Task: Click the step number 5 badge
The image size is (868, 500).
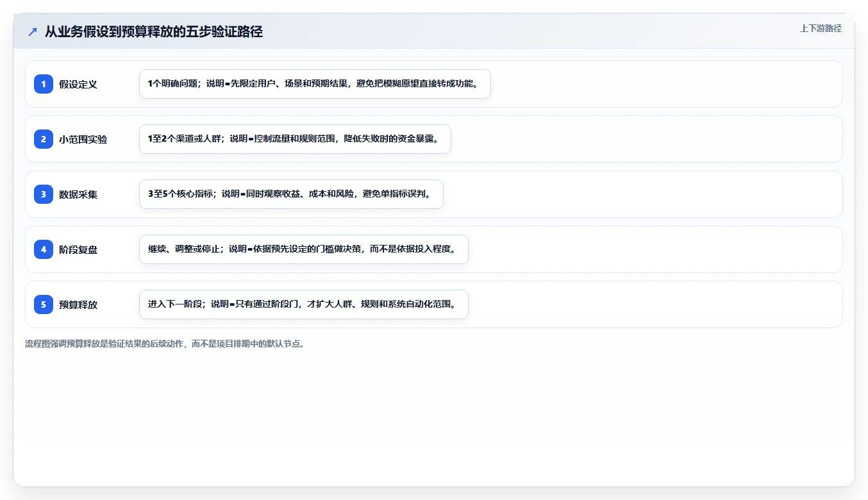Action: coord(44,304)
